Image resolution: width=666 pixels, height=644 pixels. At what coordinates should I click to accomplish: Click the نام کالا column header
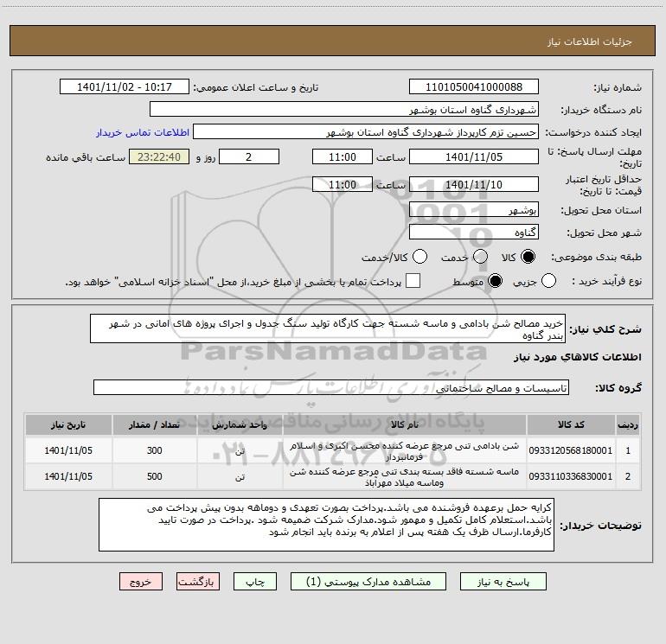405,424
